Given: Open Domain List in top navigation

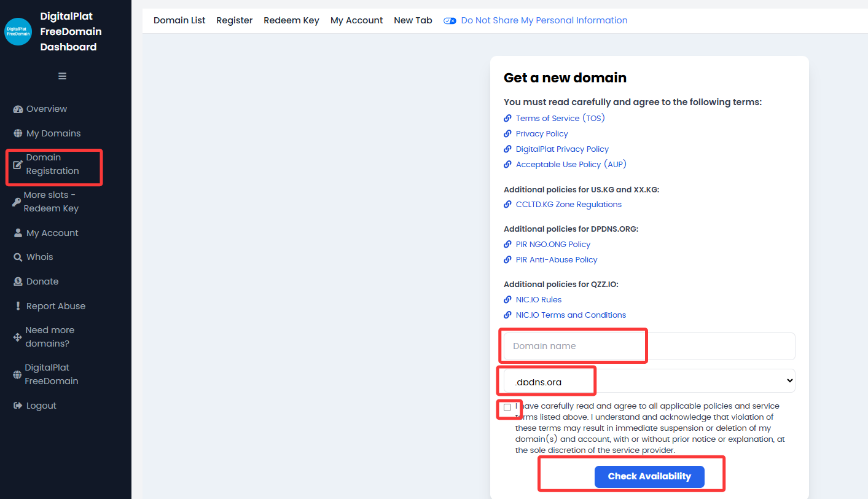Looking at the screenshot, I should tap(179, 20).
